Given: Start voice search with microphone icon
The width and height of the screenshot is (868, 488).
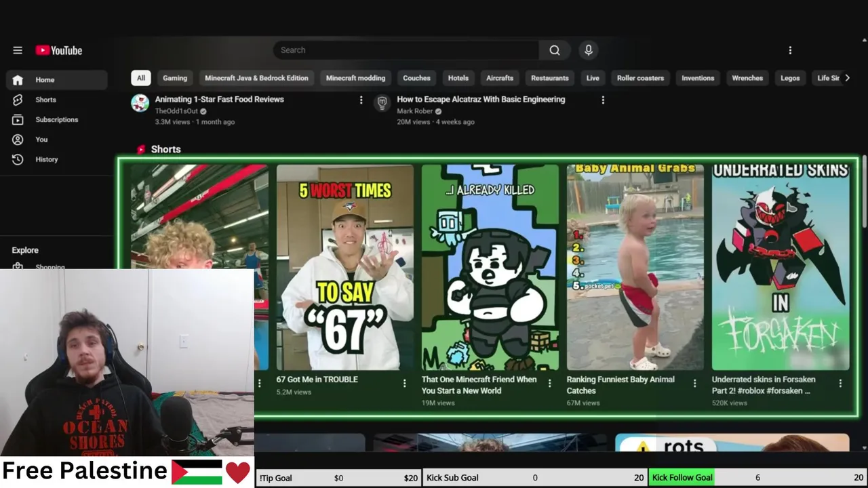Looking at the screenshot, I should point(589,50).
